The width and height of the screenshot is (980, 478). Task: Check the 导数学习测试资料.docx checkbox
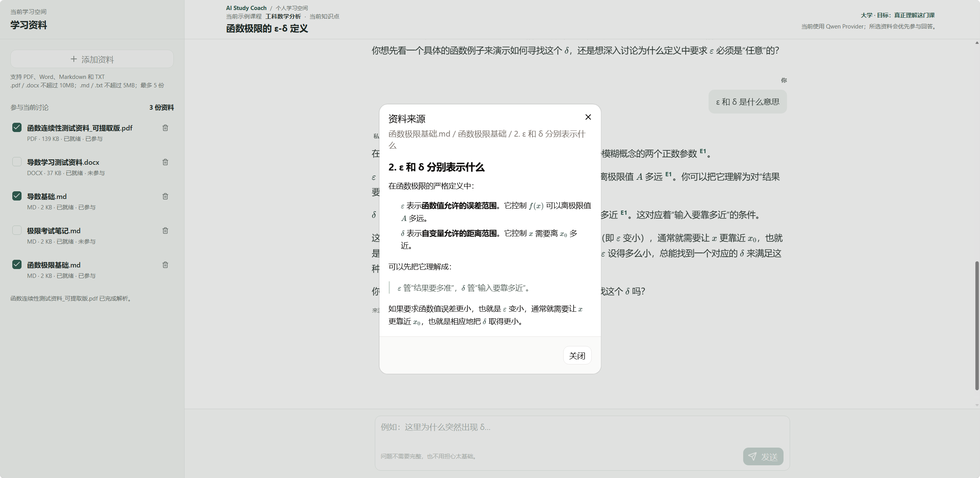[x=17, y=162]
